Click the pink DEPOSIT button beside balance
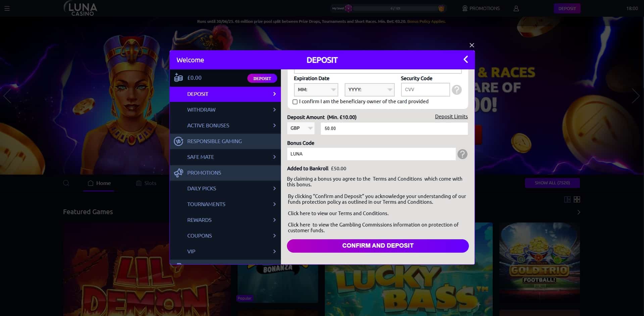 pos(262,78)
